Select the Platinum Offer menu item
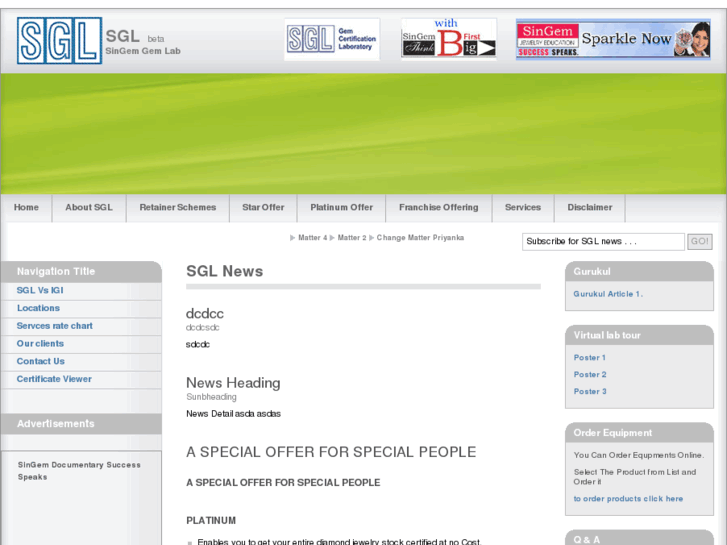Image resolution: width=727 pixels, height=545 pixels. (x=342, y=207)
